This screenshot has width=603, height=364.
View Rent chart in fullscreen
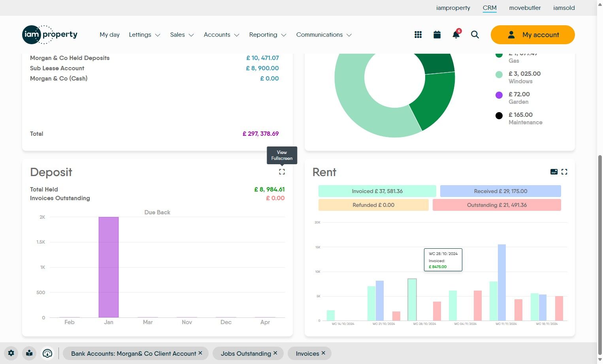(x=564, y=172)
